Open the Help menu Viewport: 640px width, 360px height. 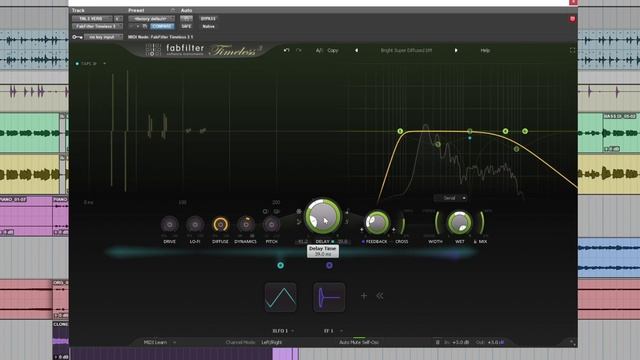pyautogui.click(x=485, y=50)
